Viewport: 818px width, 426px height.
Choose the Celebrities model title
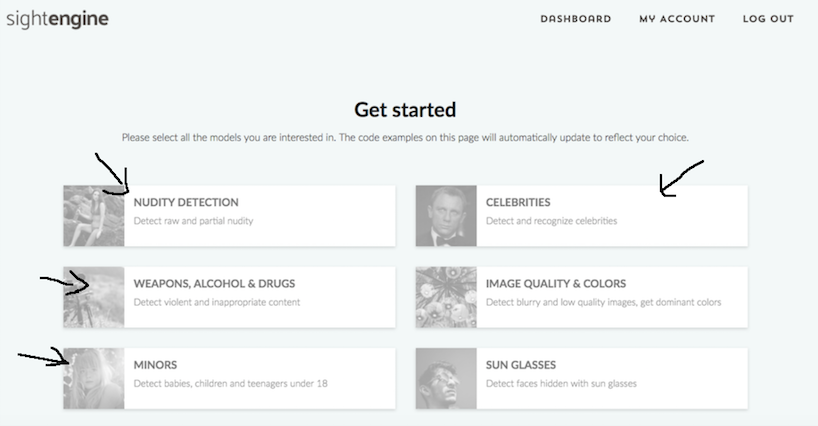tap(518, 202)
